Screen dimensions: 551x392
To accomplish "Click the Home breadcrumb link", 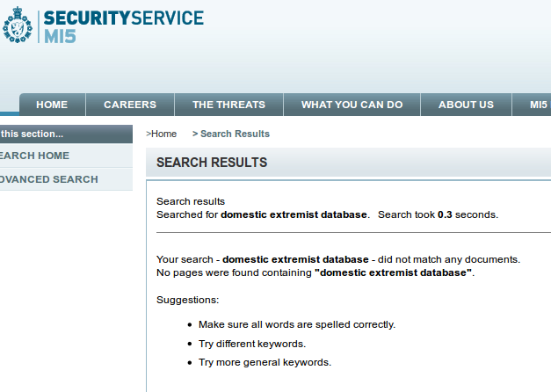I will tap(163, 134).
